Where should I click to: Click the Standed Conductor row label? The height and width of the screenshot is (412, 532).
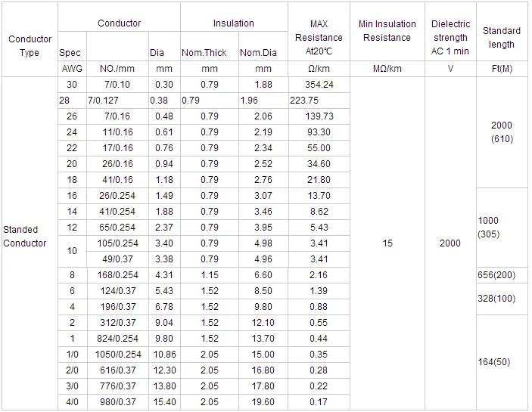coord(25,236)
